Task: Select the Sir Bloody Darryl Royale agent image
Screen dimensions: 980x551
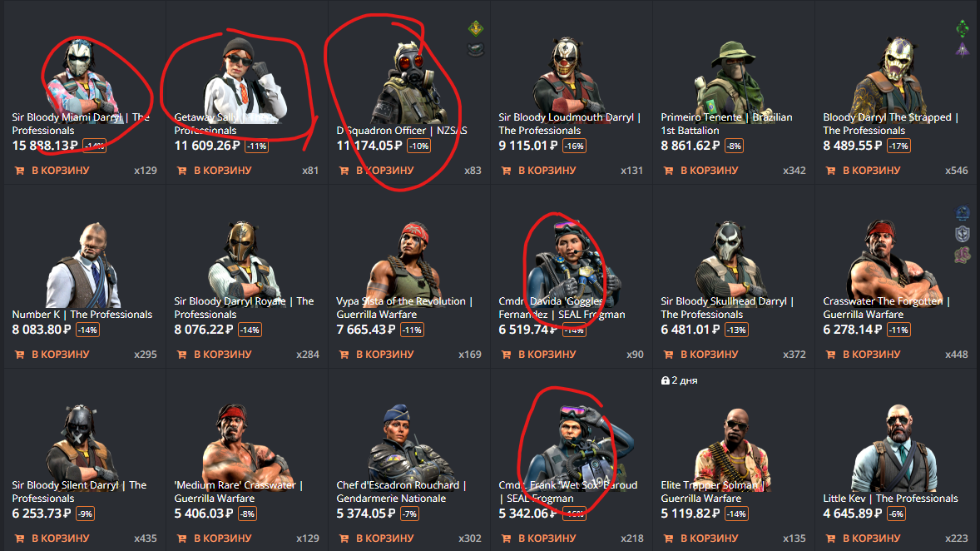Action: 242,258
